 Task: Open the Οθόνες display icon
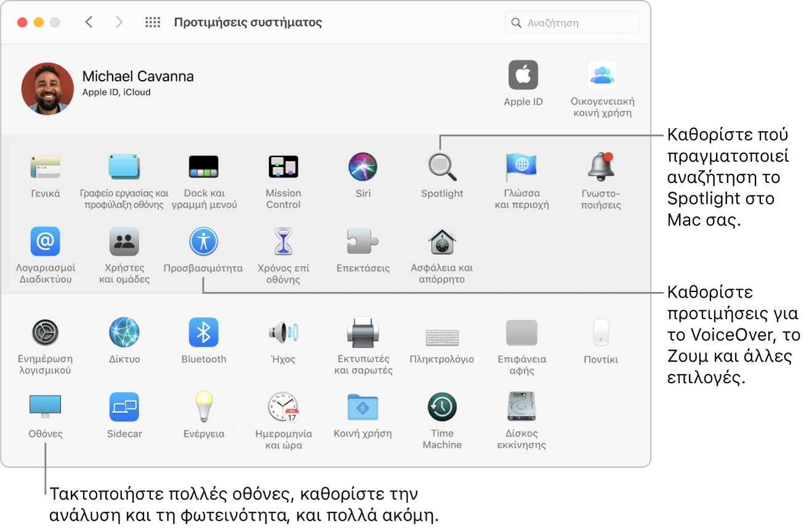(x=46, y=407)
